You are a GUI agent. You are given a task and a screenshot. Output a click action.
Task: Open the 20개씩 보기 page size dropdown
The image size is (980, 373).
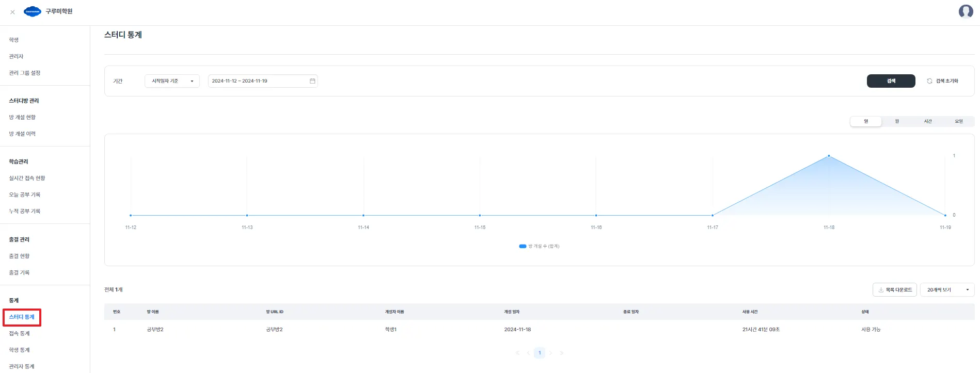click(947, 290)
